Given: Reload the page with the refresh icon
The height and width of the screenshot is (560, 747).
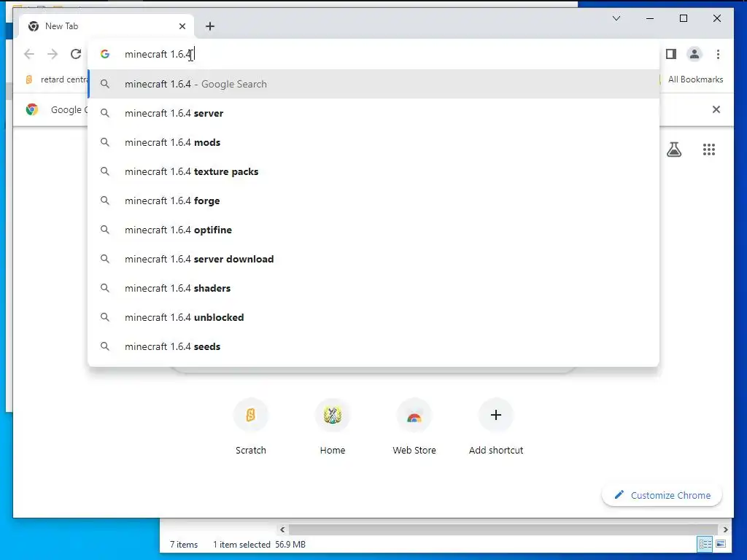Looking at the screenshot, I should [76, 54].
